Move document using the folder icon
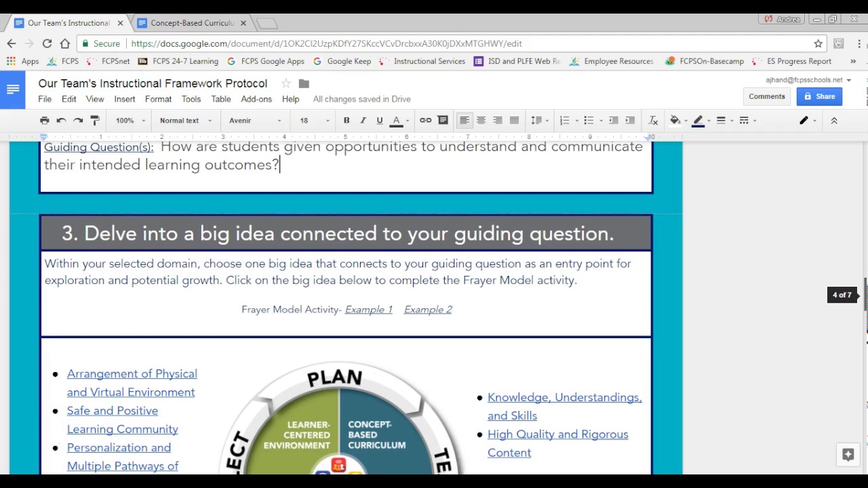 click(x=304, y=83)
